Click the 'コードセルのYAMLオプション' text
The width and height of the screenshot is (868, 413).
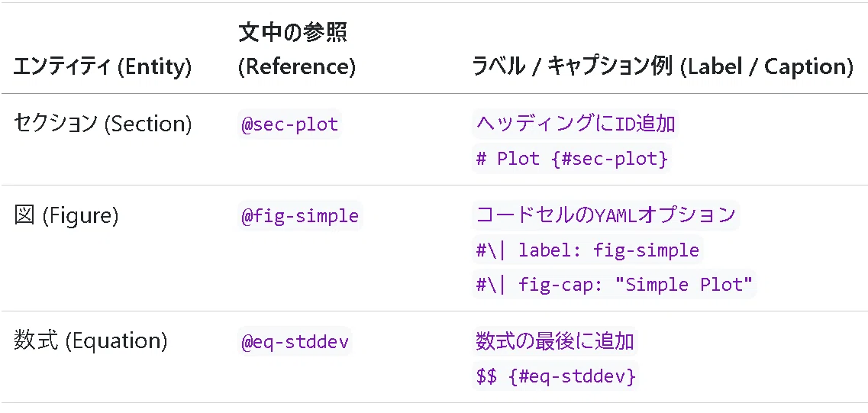tap(605, 215)
